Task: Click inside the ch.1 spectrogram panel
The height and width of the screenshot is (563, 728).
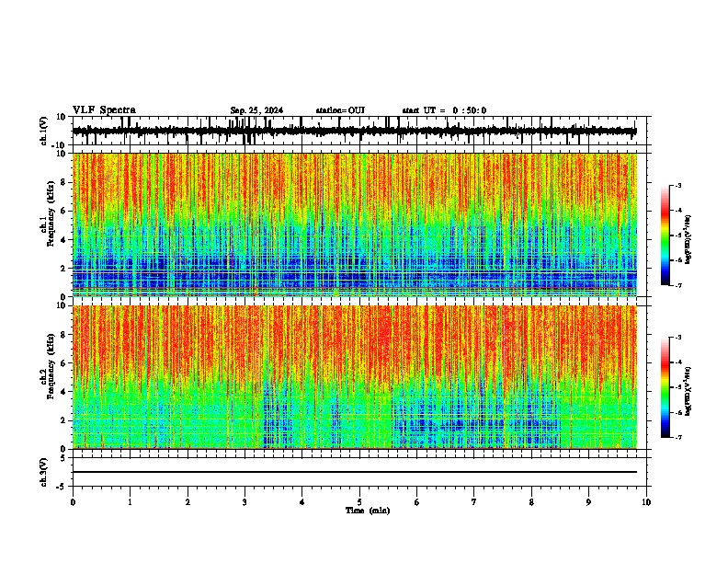Action: 355,224
